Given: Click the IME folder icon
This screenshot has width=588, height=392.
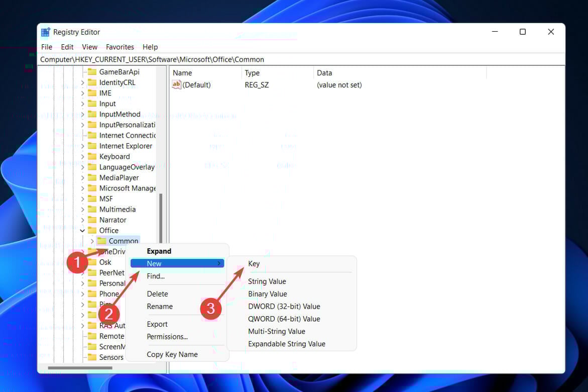Looking at the screenshot, I should click(92, 93).
